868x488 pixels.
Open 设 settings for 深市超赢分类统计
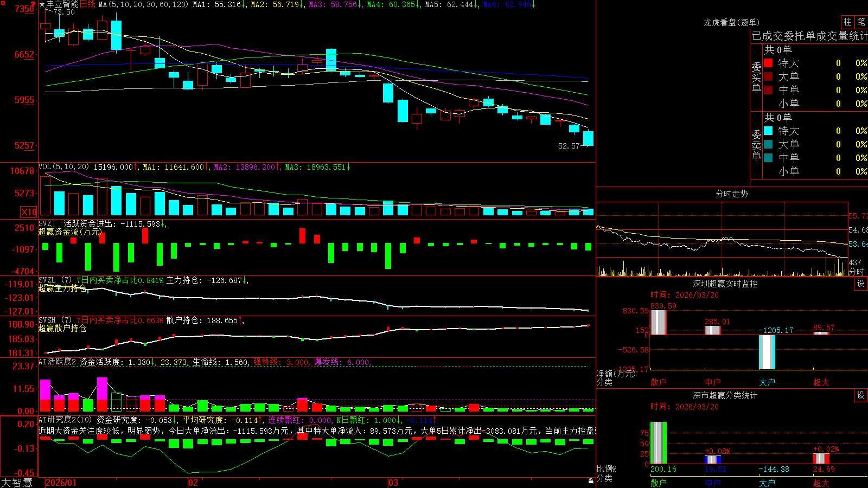(x=861, y=395)
